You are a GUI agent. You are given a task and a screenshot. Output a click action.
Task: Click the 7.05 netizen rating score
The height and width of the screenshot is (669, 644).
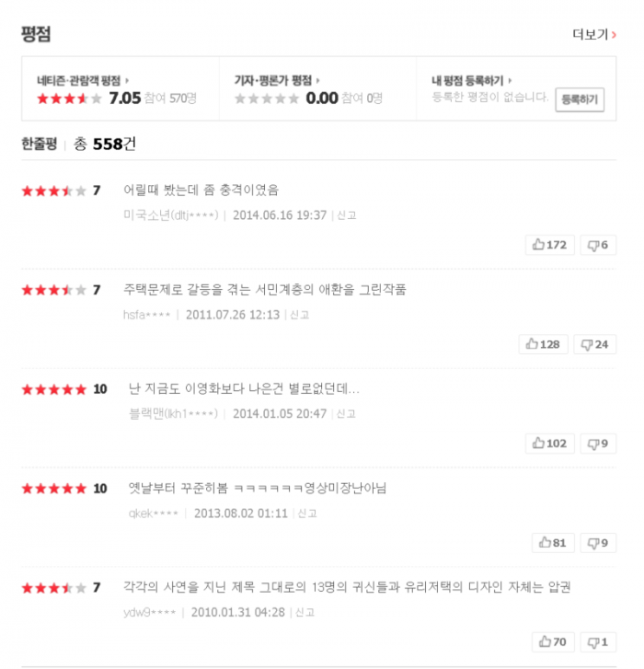coord(125,98)
